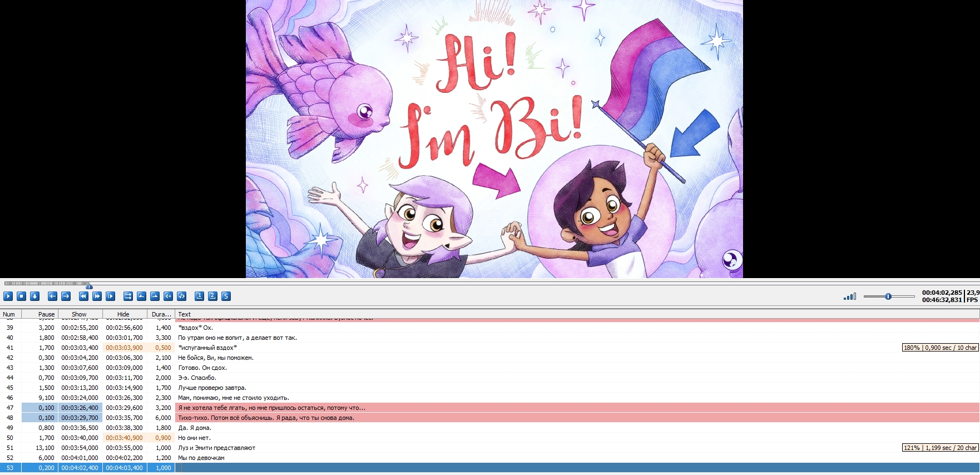Click the set hide time icon
980x475 pixels.
(x=155, y=296)
